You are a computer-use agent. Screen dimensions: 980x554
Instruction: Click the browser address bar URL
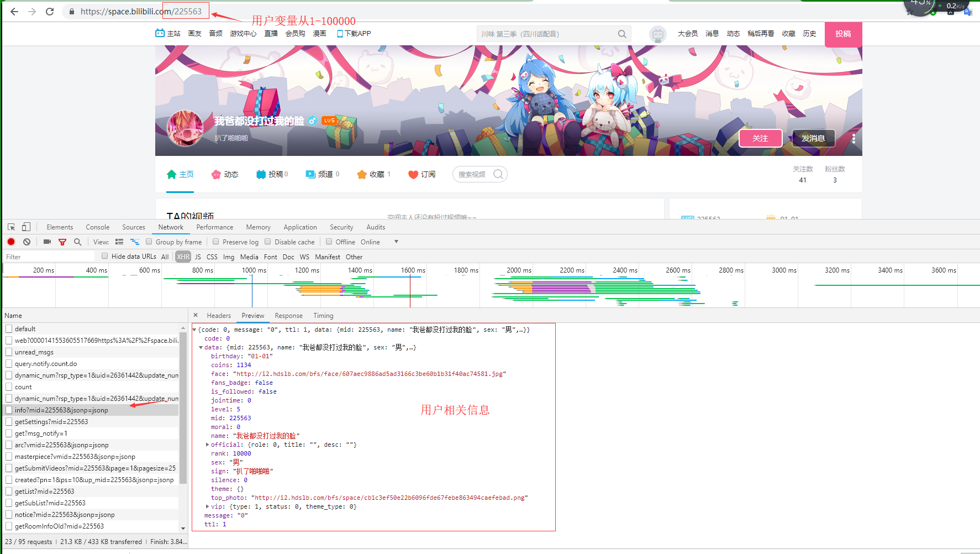click(141, 12)
